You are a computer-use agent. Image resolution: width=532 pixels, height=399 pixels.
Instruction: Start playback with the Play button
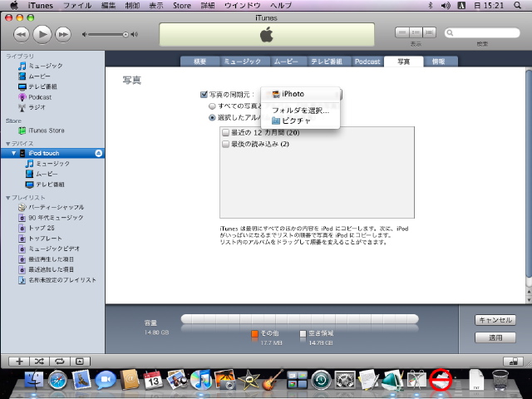tap(42, 34)
